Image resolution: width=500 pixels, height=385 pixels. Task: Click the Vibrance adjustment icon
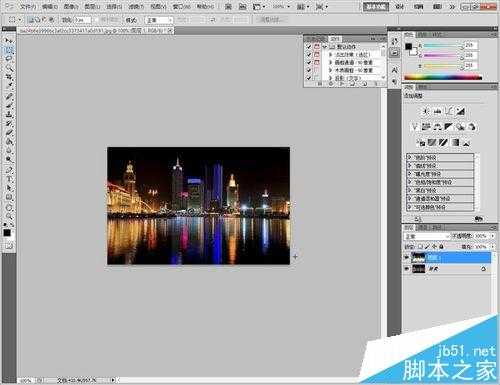[x=414, y=127]
